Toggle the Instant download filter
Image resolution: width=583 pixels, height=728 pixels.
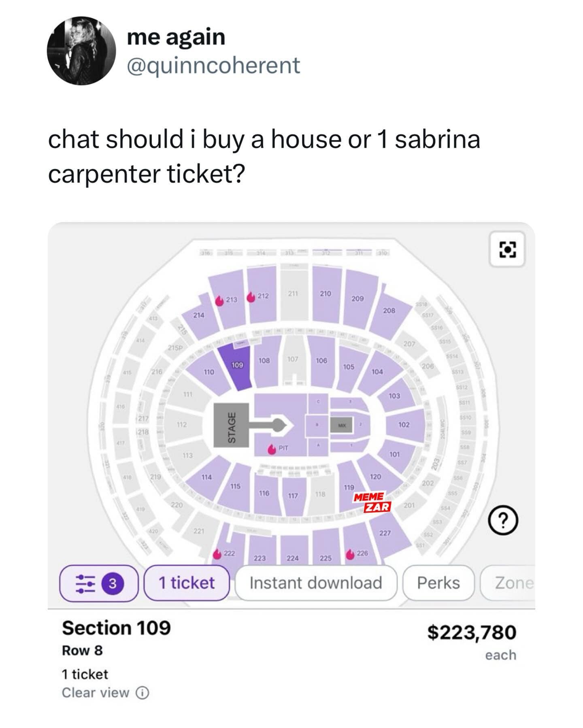[x=315, y=583]
